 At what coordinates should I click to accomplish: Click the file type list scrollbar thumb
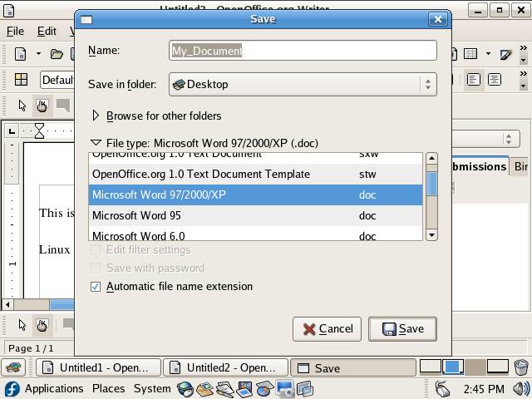[x=431, y=183]
